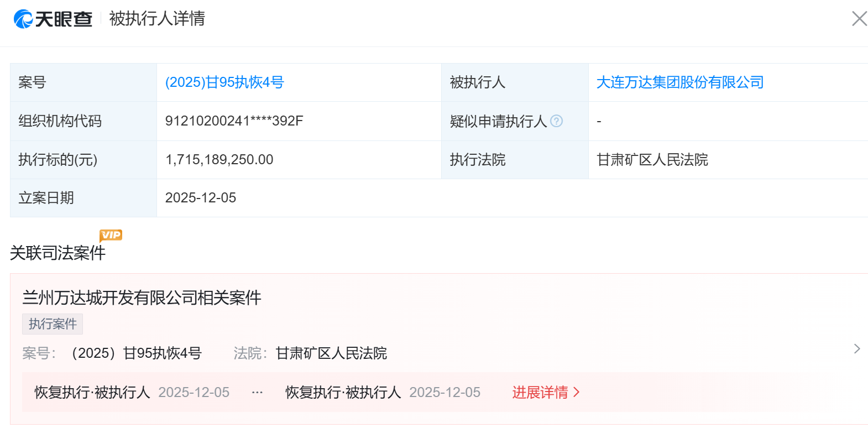The width and height of the screenshot is (868, 428).
Task: Click the 关联司法案件 section heading
Action: click(x=57, y=253)
